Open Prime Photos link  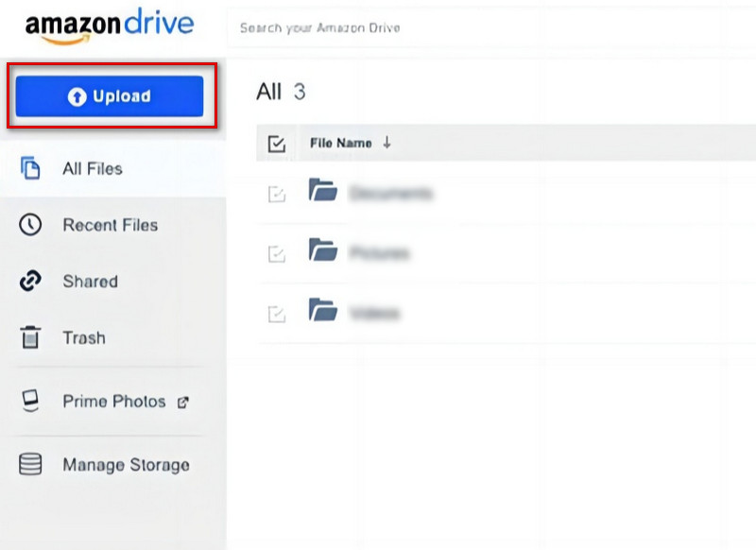tap(112, 401)
